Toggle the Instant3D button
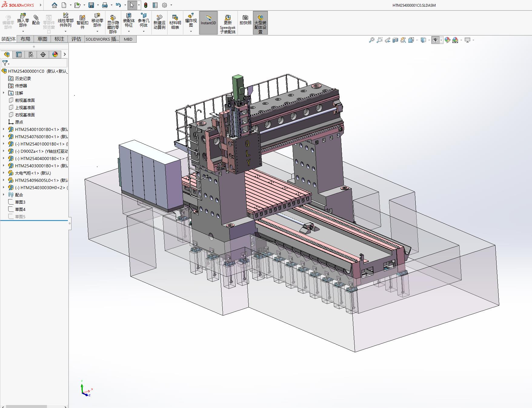This screenshot has height=408, width=532. tap(208, 22)
